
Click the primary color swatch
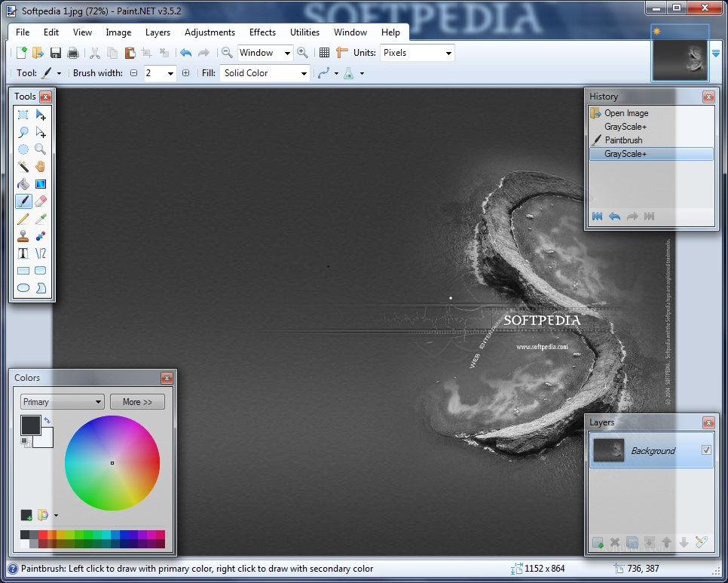pos(31,425)
